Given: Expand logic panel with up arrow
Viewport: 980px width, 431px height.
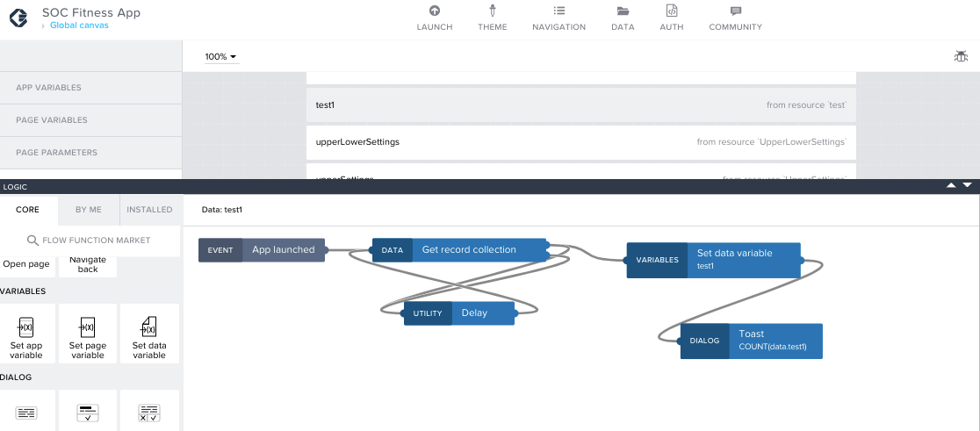Looking at the screenshot, I should point(951,185).
